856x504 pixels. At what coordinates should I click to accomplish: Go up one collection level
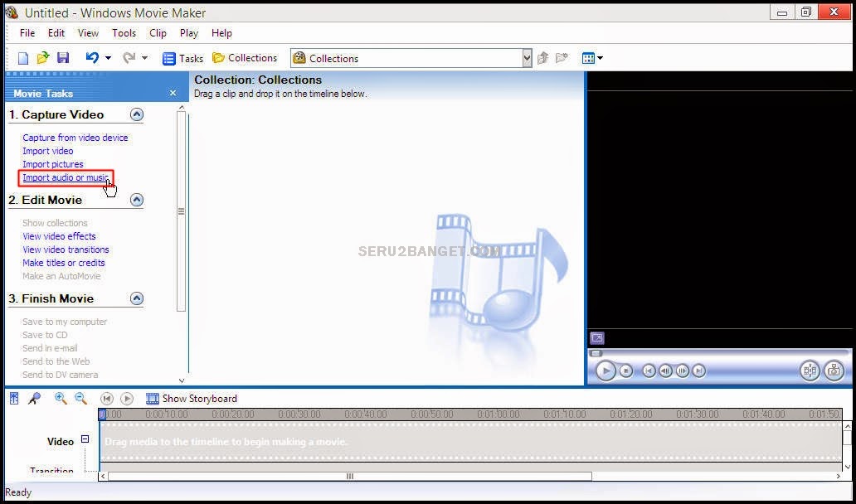click(x=542, y=58)
